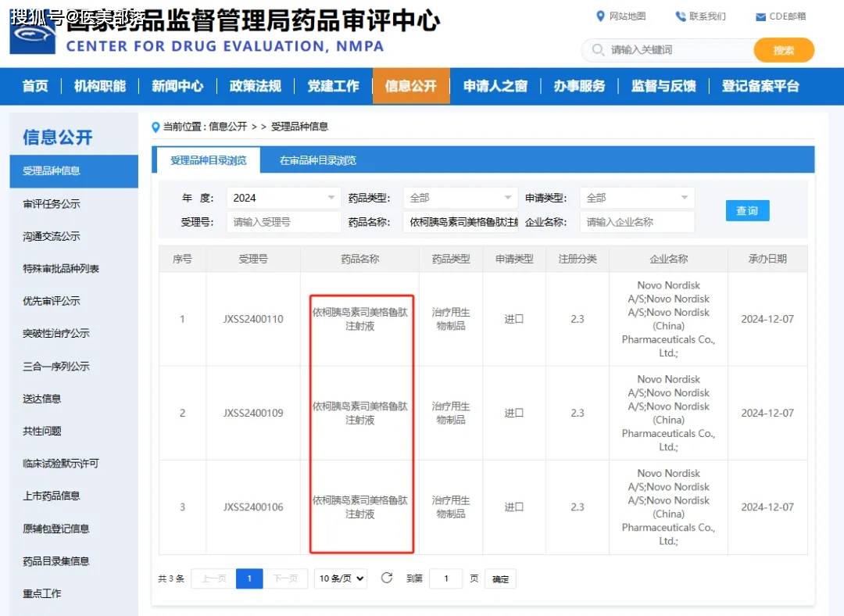844x616 pixels.
Task: Click page 1 pagination button
Action: 249,578
